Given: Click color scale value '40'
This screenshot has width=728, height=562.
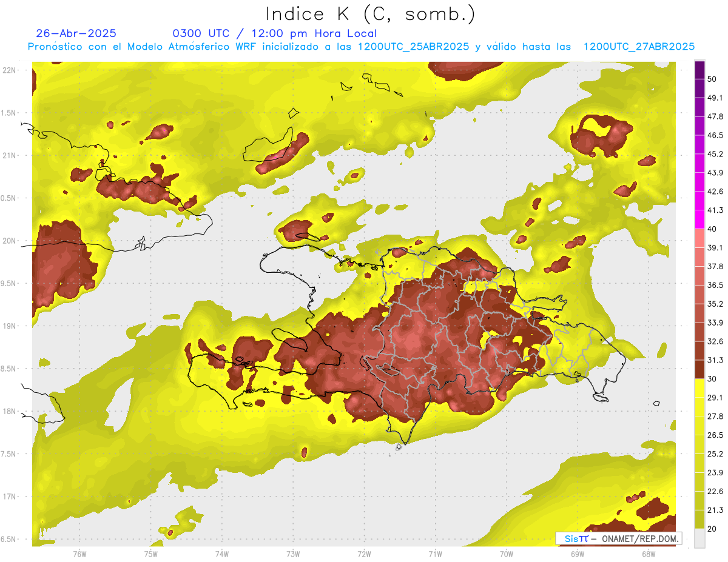Looking at the screenshot, I should (712, 229).
